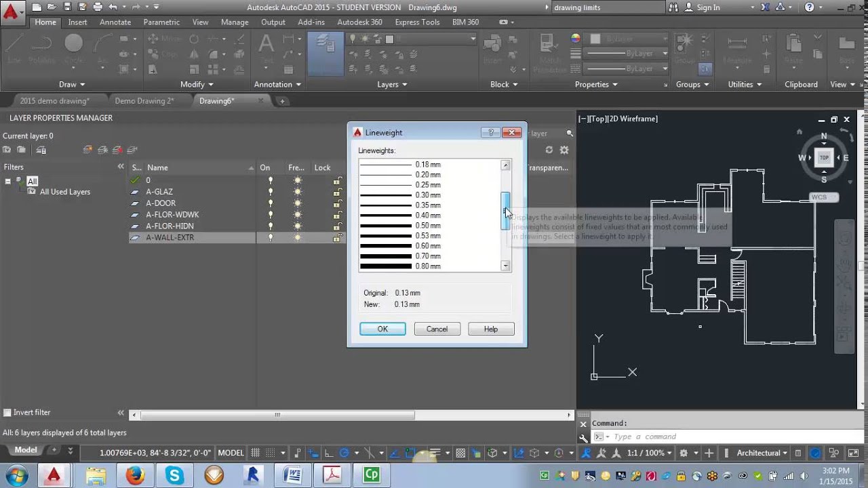Open the Insert ribbon tab
The image size is (868, 488).
[77, 22]
